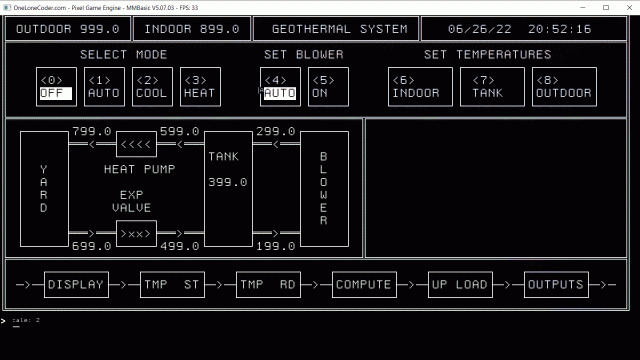This screenshot has height=360, width=640.
Task: Open <6> INDOOR temperature setting
Action: click(420, 87)
